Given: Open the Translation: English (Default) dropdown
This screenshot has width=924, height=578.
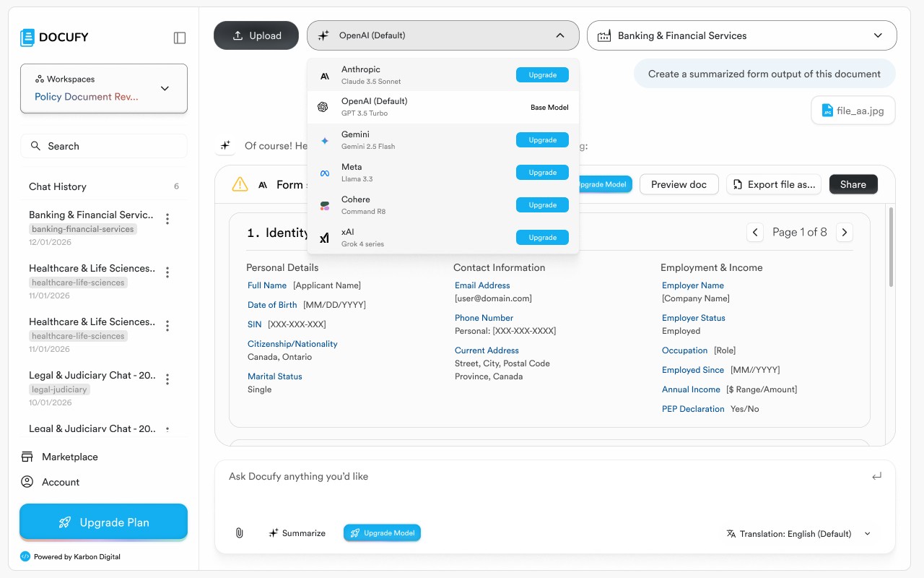Looking at the screenshot, I should (798, 534).
